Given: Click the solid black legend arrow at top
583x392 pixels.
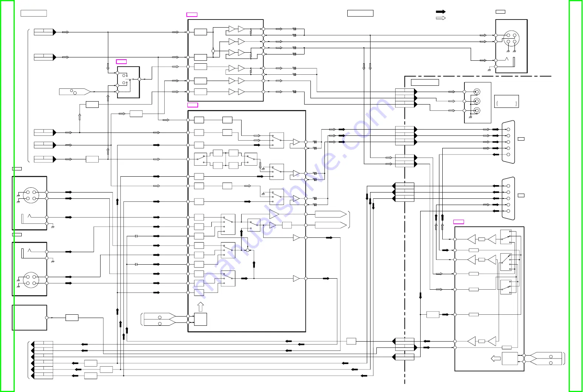Looking at the screenshot, I should [440, 12].
